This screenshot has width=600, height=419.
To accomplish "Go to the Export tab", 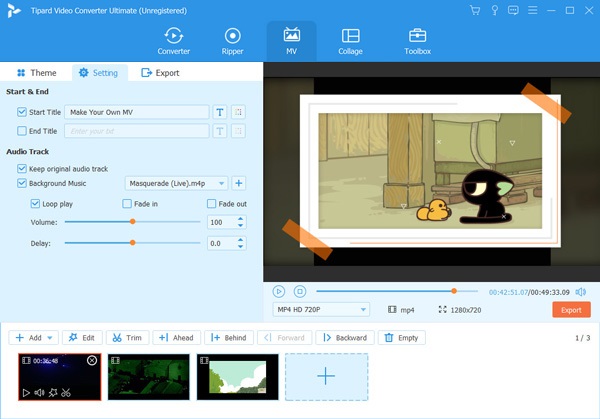I will [x=160, y=73].
